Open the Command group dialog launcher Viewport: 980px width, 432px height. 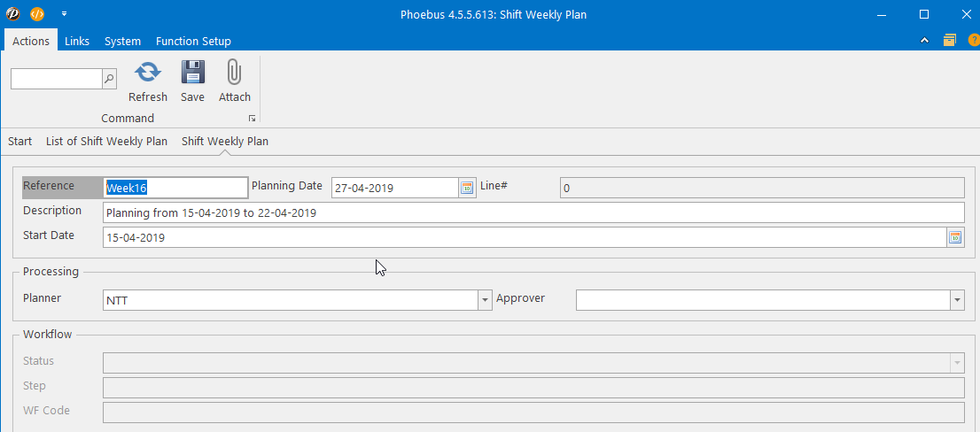point(252,118)
